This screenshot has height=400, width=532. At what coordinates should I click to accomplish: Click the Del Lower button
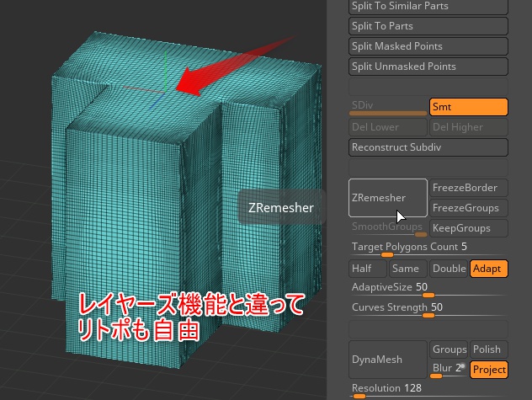coord(388,127)
